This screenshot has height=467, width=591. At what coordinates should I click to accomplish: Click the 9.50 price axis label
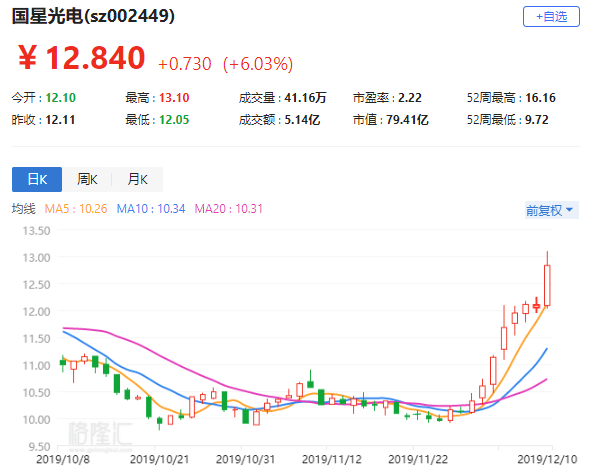point(39,447)
